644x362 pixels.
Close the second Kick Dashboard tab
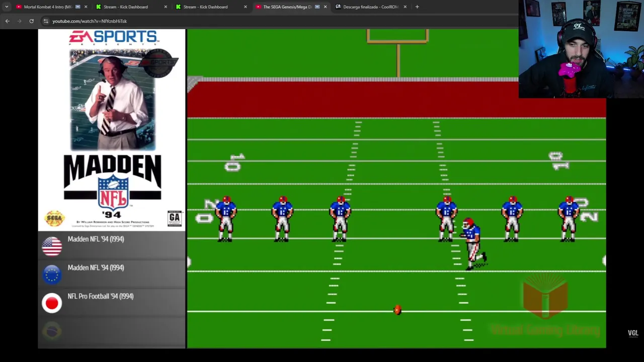click(246, 7)
